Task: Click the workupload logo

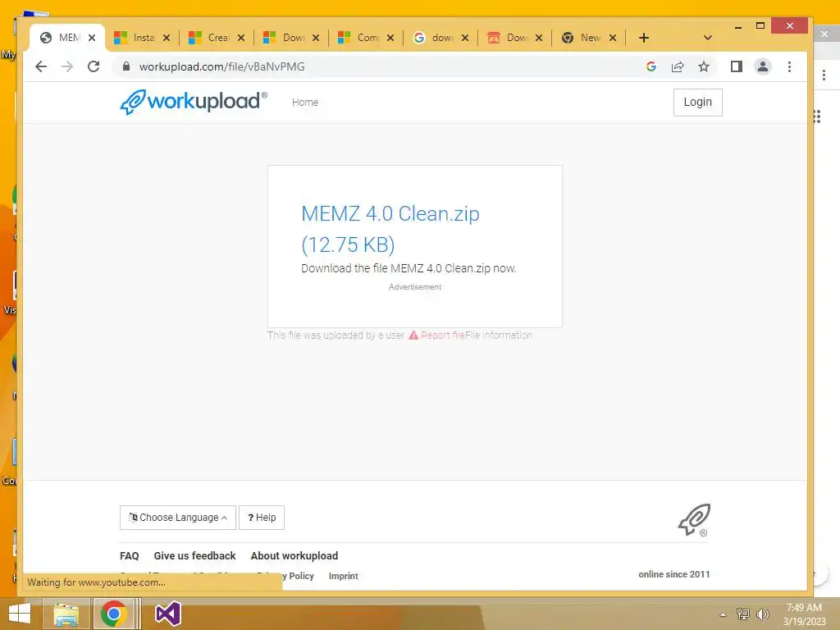Action: pos(193,101)
